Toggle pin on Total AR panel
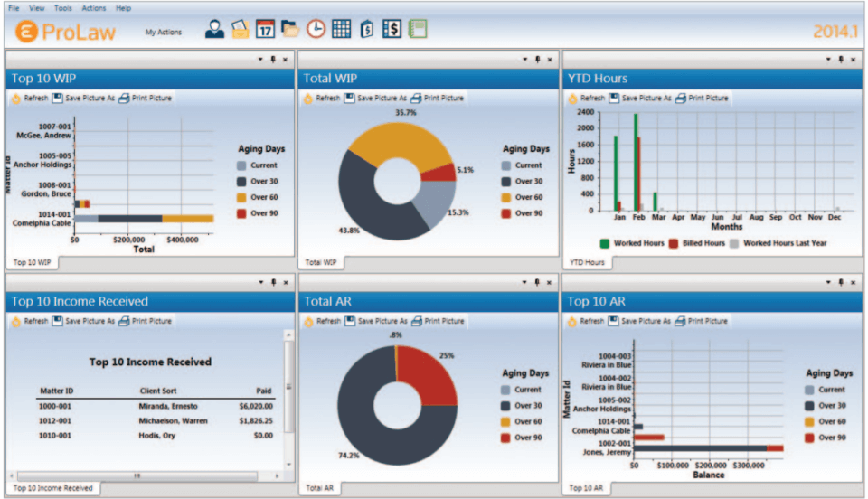The width and height of the screenshot is (868, 499). (x=537, y=282)
